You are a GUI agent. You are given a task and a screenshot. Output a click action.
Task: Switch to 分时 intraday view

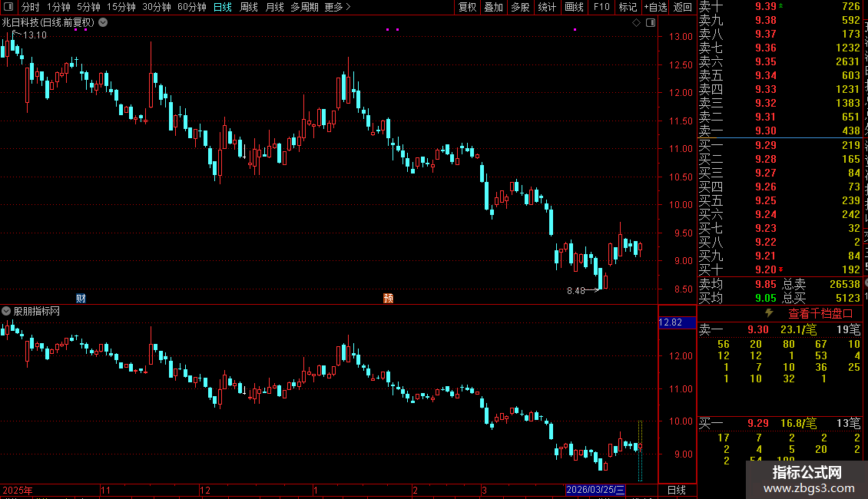pyautogui.click(x=31, y=7)
